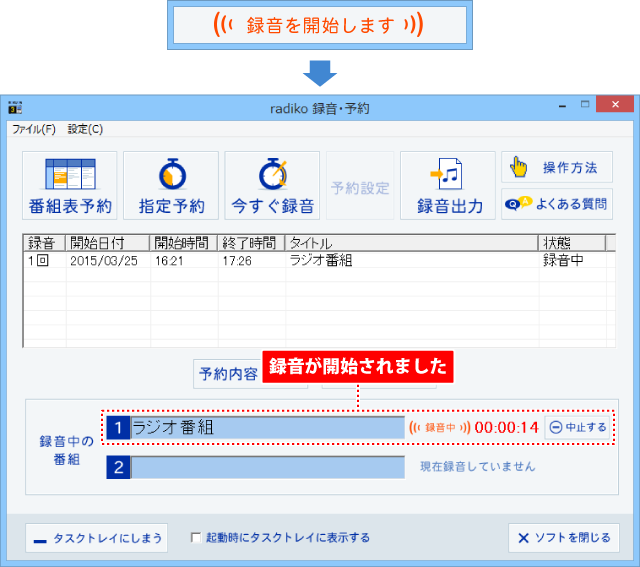
Task: Close the radiko window with X
Action: point(615,104)
